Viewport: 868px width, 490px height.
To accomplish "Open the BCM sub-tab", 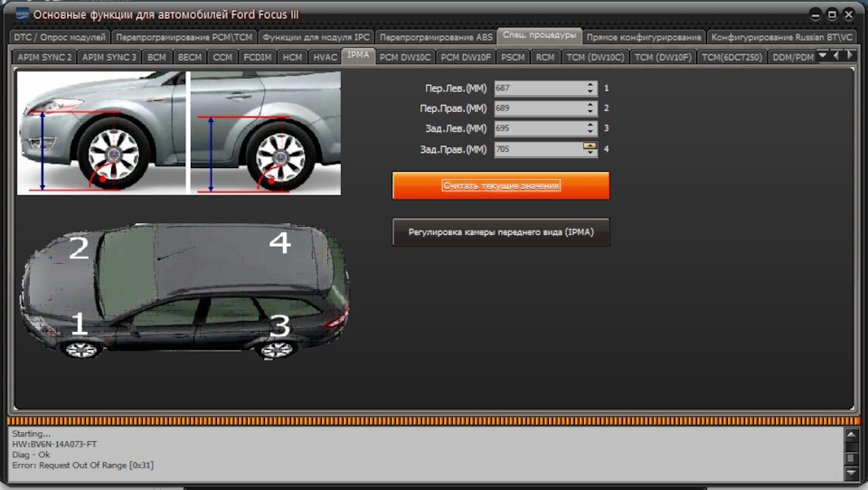I will 156,57.
